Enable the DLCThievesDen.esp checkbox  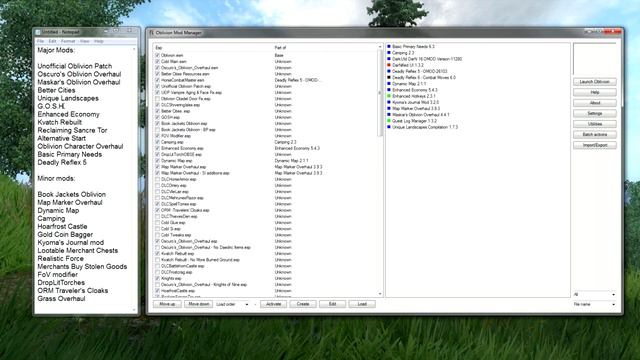click(157, 216)
